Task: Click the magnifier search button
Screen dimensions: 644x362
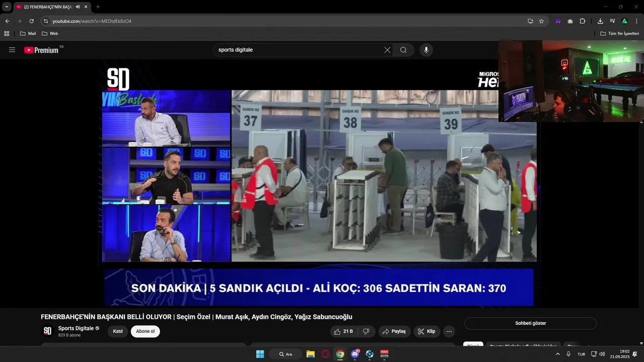Action: [x=404, y=50]
